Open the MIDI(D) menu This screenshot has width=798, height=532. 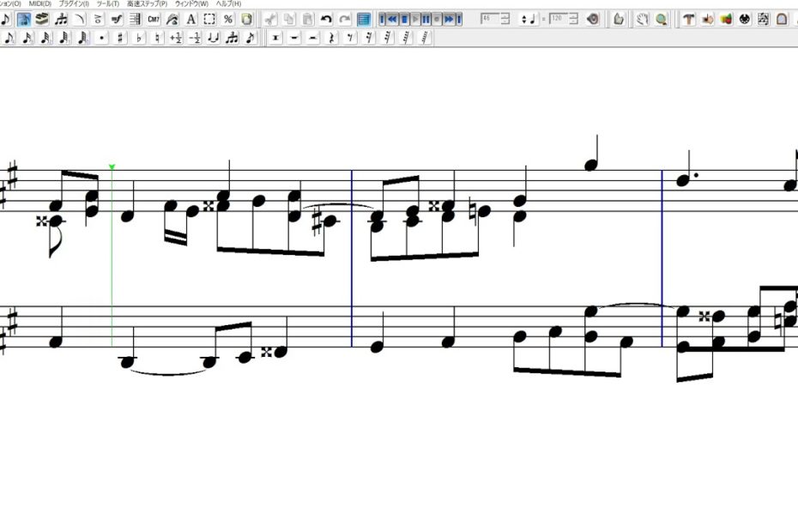click(x=40, y=3)
